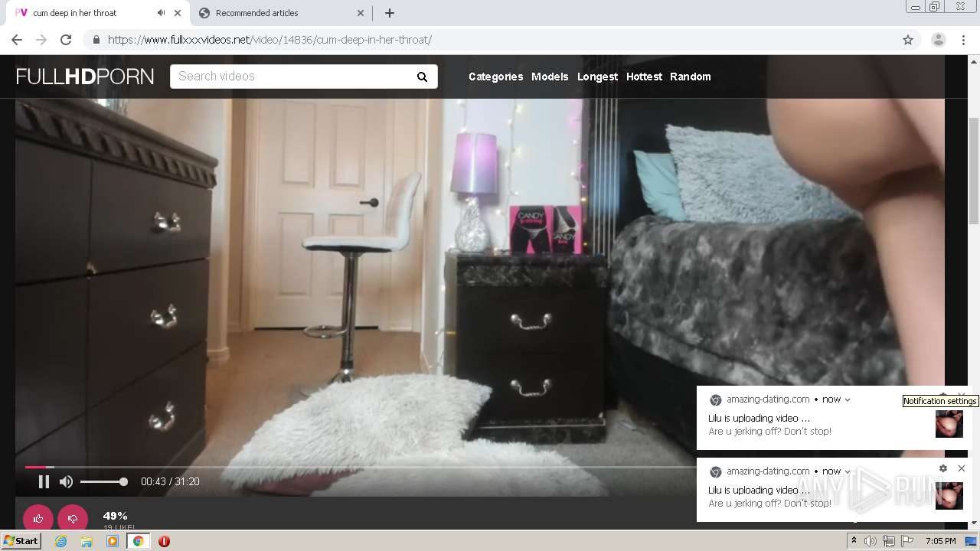This screenshot has height=551, width=980.
Task: Click the 49% rating text
Action: [115, 516]
